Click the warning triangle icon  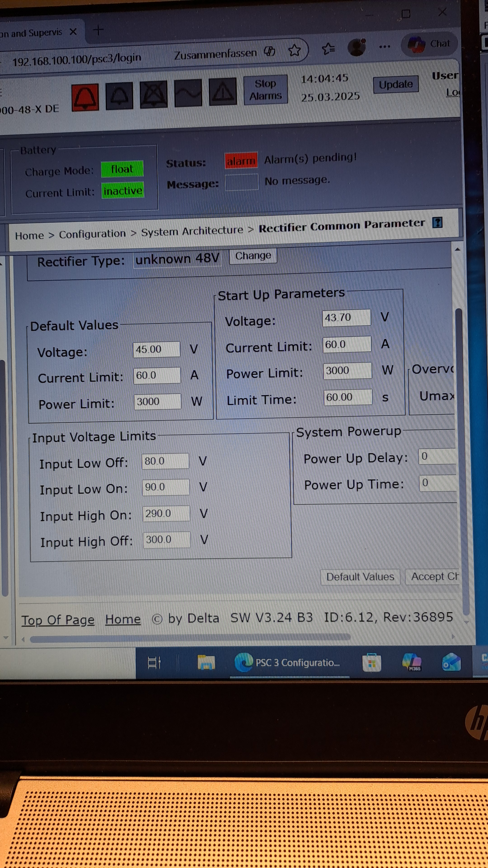click(222, 91)
